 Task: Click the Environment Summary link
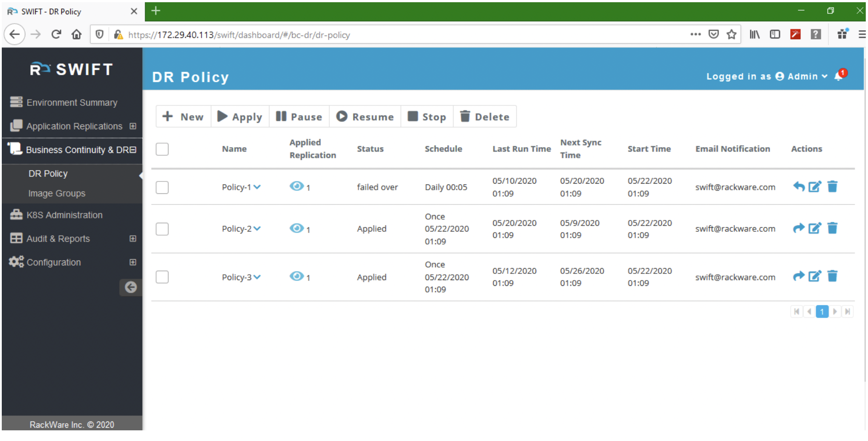(x=72, y=102)
